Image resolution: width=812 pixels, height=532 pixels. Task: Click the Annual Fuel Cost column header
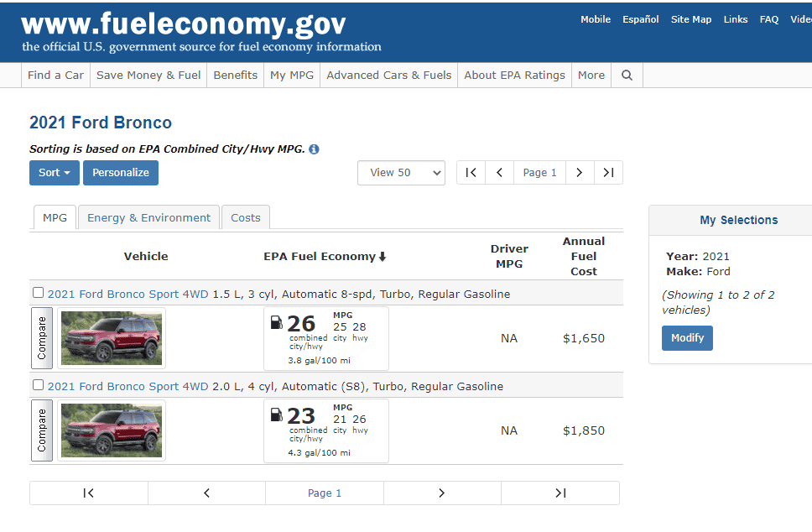coord(584,257)
